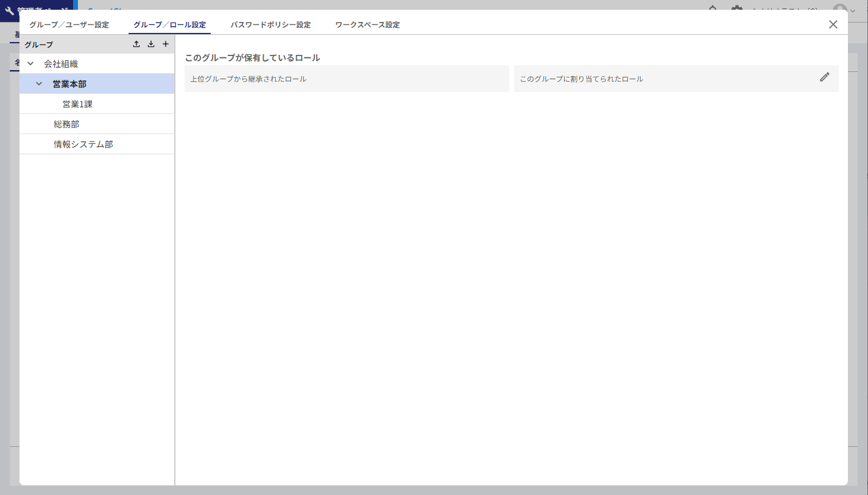Choose the 情報システム部 group

pos(83,144)
